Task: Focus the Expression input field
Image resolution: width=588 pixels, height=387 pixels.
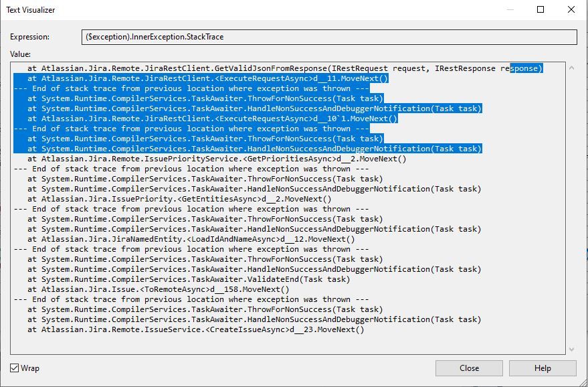Action: [329, 37]
